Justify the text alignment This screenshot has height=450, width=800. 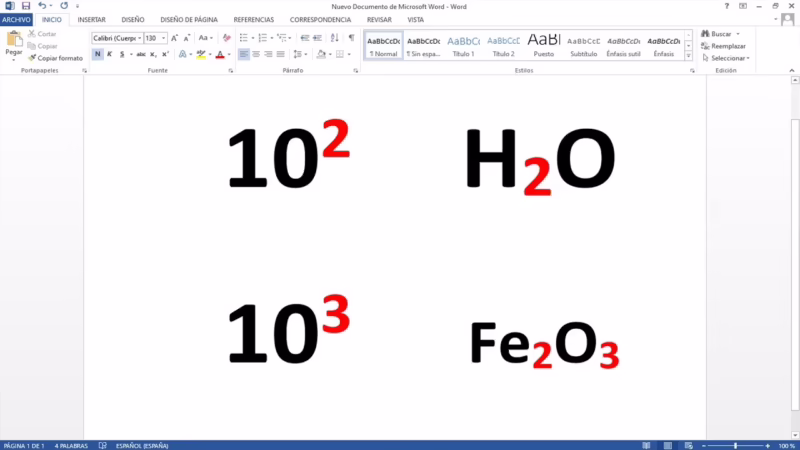(x=281, y=54)
